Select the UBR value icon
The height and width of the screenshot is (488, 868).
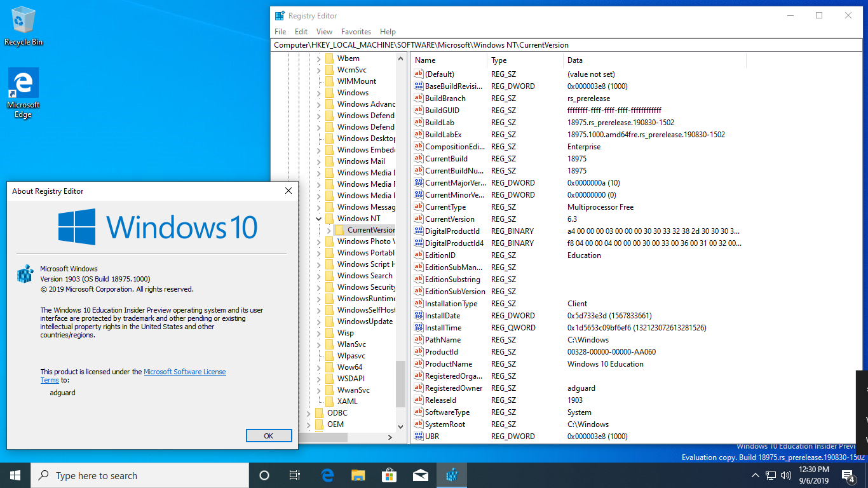[x=419, y=436]
